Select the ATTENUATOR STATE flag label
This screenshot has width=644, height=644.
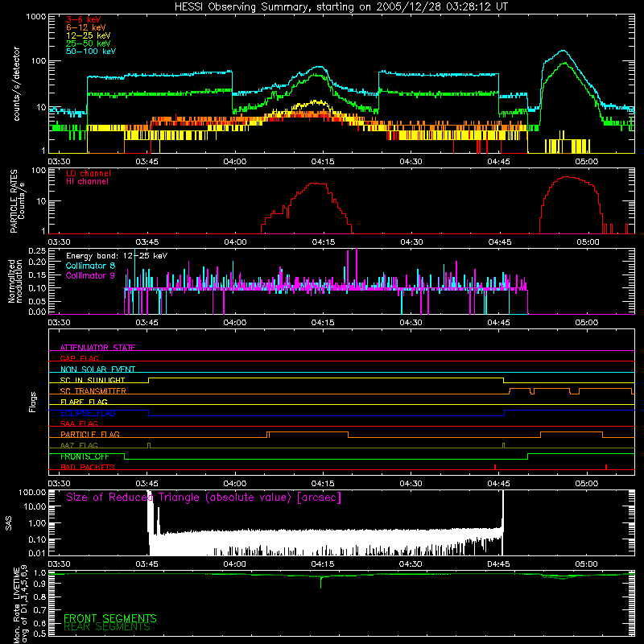(97, 348)
